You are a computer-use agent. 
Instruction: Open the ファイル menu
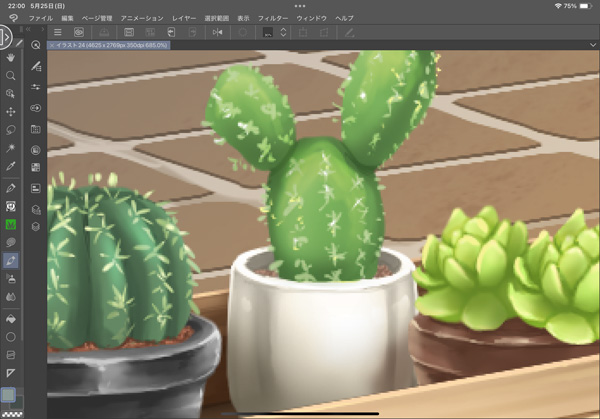coord(41,18)
